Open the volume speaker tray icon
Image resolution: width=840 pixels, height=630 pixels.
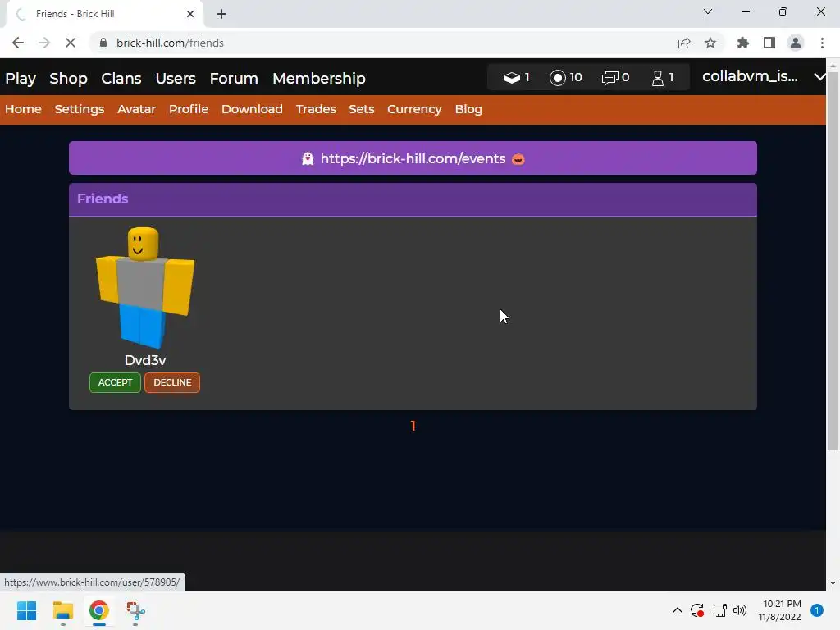pos(740,610)
